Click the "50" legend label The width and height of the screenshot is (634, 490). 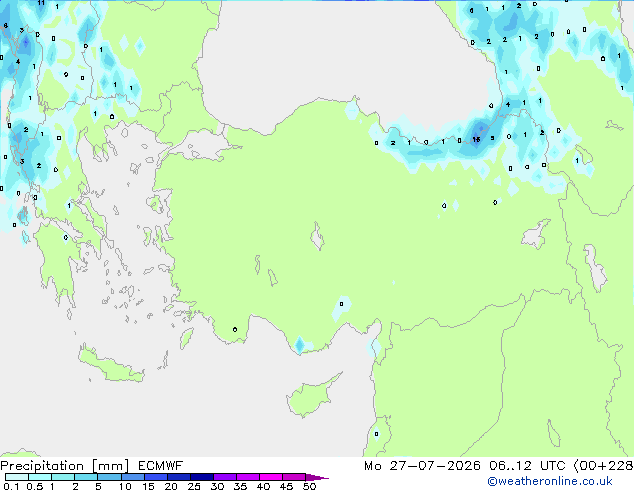click(x=309, y=486)
